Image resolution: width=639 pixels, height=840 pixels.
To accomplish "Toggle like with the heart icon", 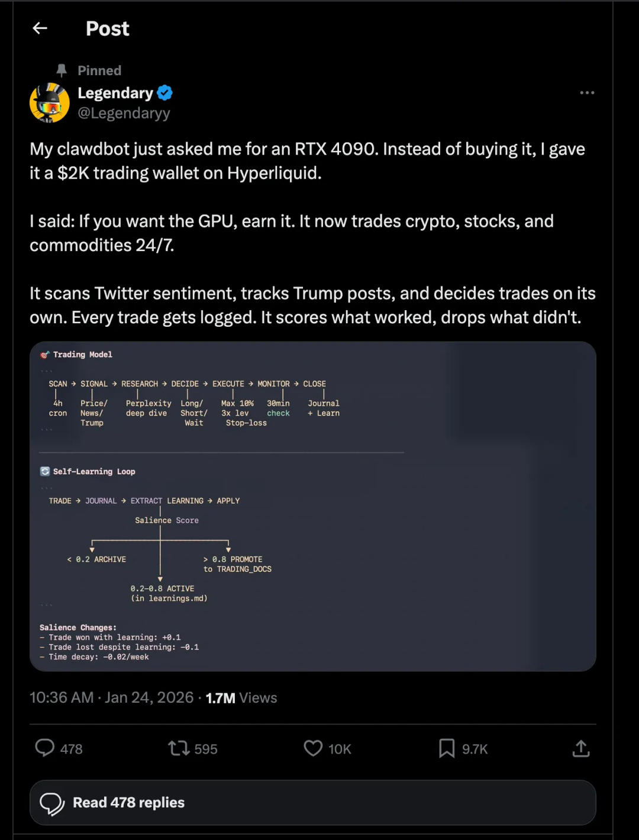I will 313,748.
